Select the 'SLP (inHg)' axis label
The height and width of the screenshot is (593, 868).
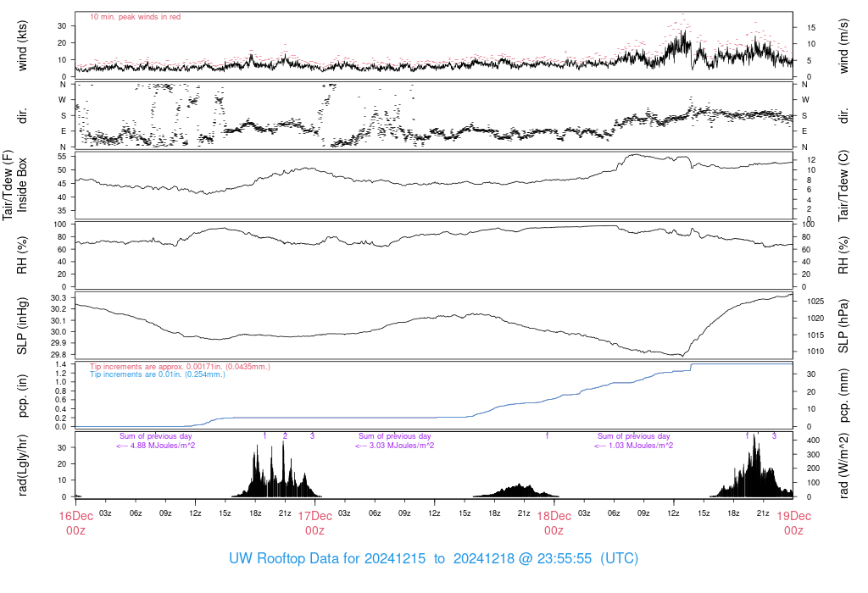[x=22, y=326]
